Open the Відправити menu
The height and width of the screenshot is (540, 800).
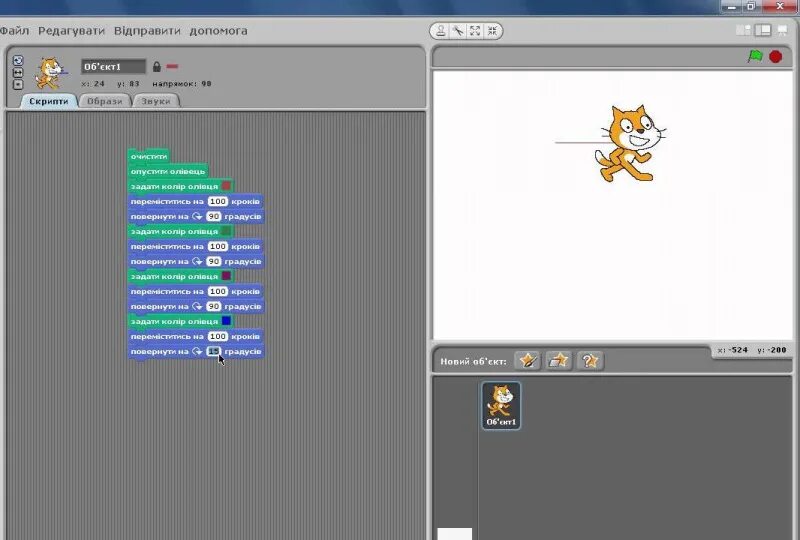click(x=147, y=31)
